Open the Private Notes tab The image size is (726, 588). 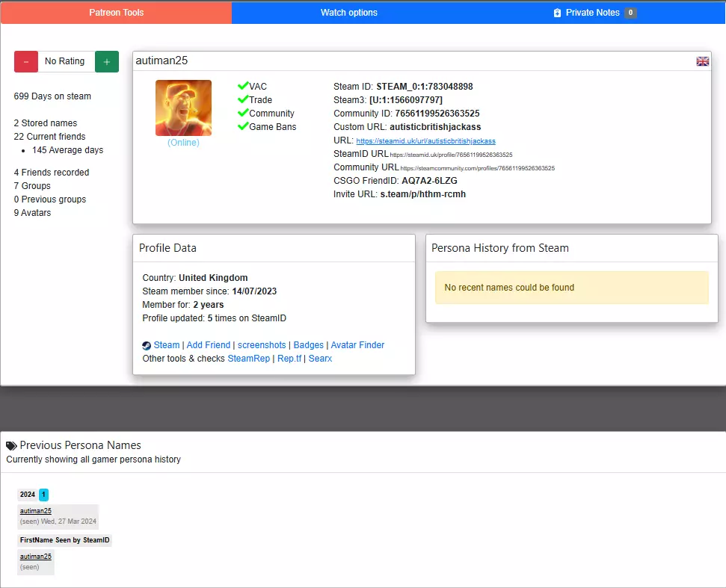tap(595, 13)
